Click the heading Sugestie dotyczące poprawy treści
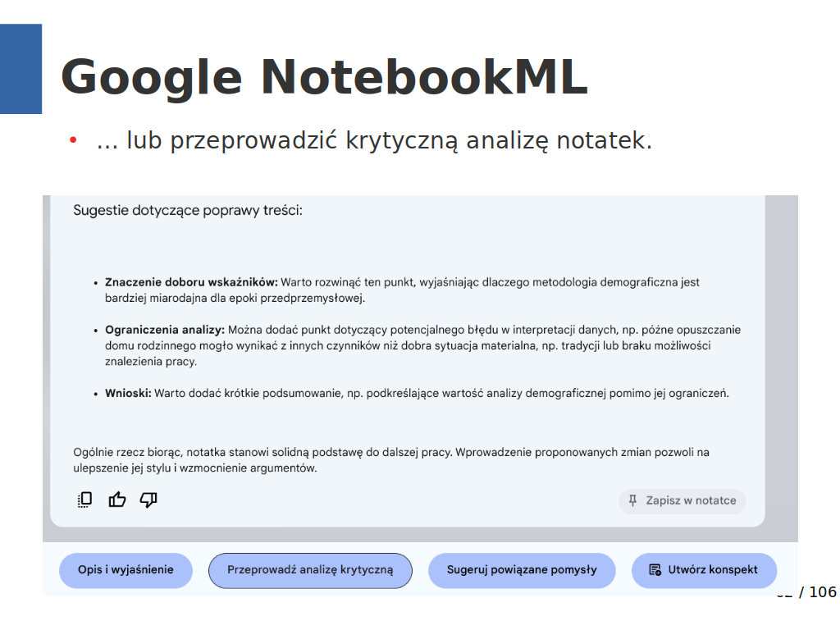Screen dimensions: 840x630 click(188, 211)
